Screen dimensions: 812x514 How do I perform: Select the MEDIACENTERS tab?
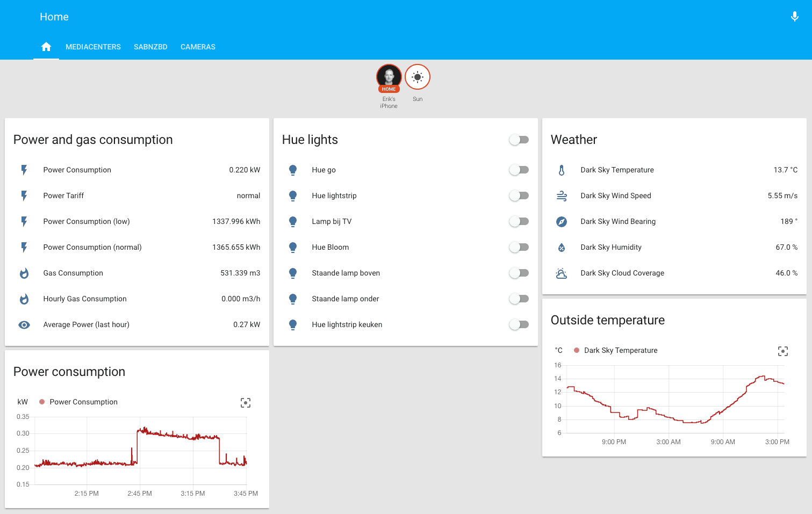pos(93,47)
